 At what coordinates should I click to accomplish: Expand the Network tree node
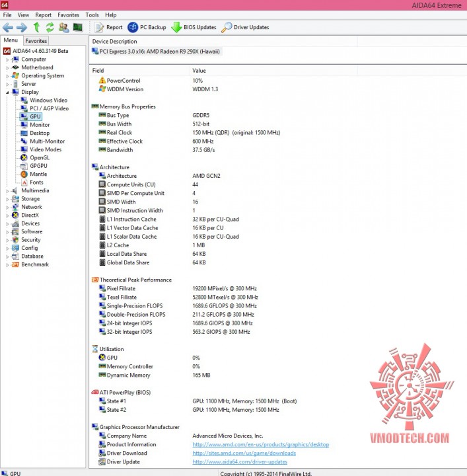coord(7,208)
